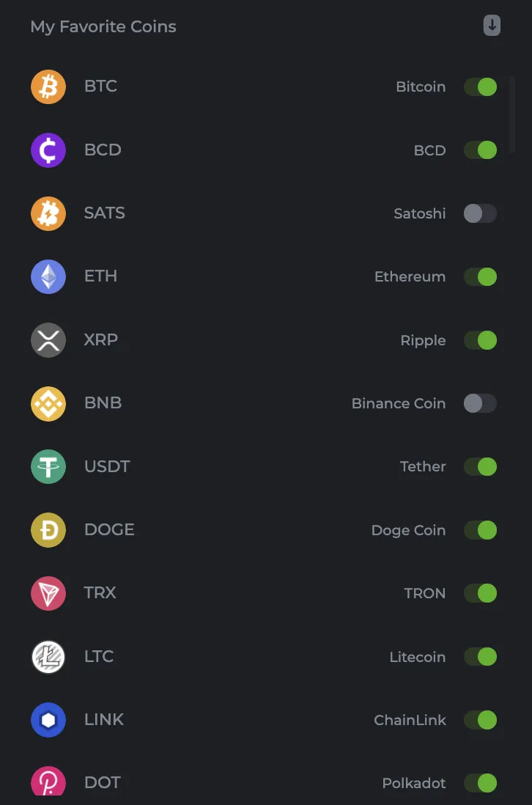Click the Bitcoin BTC coin icon
This screenshot has width=532, height=805.
[48, 87]
